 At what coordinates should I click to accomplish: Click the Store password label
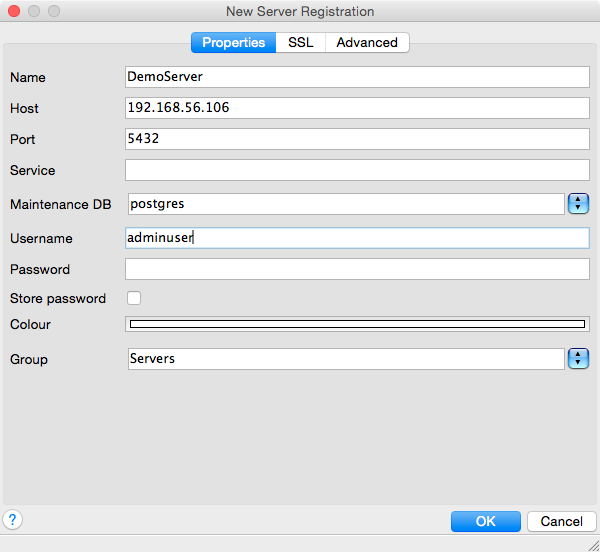tap(58, 298)
